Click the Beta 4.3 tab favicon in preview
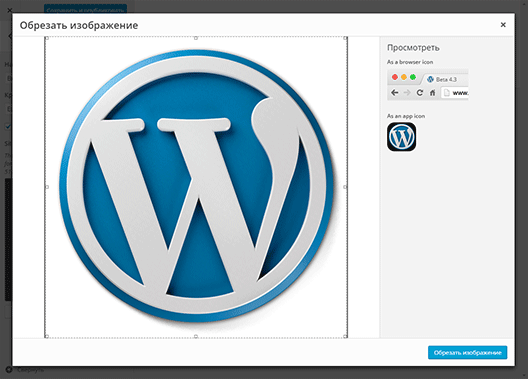The width and height of the screenshot is (528, 379). point(430,79)
